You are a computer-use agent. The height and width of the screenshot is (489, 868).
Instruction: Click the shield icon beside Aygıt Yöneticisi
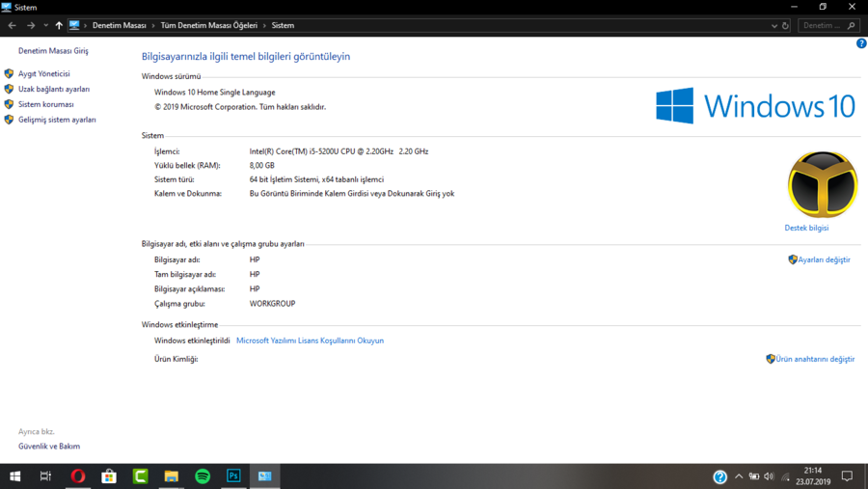click(x=9, y=73)
